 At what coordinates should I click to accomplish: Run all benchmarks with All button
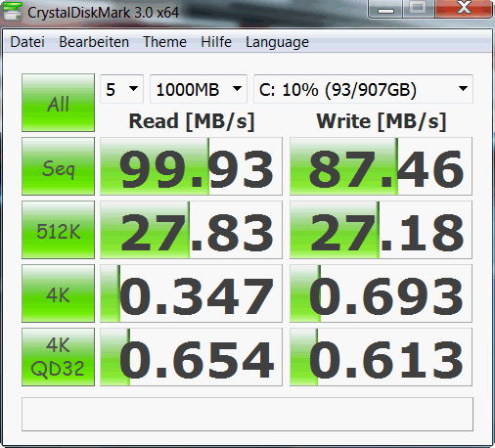click(58, 103)
